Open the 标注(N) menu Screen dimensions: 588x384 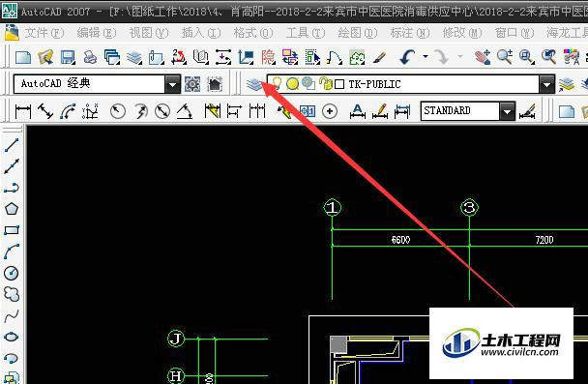coord(410,33)
